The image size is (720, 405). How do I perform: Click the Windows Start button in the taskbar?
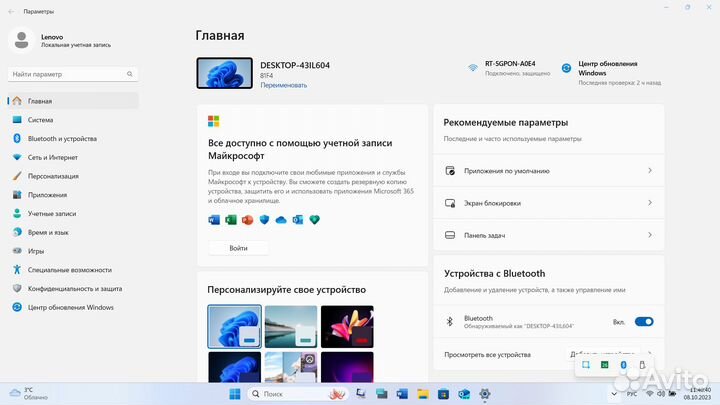[235, 394]
